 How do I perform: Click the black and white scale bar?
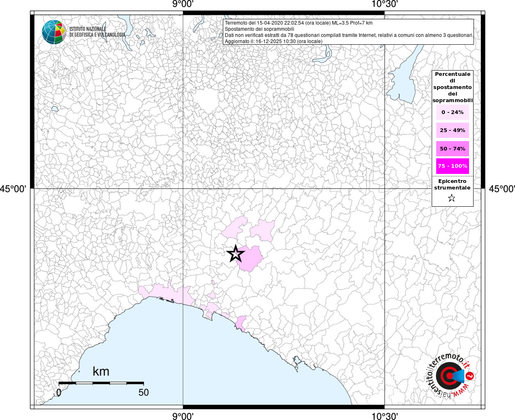(101, 383)
